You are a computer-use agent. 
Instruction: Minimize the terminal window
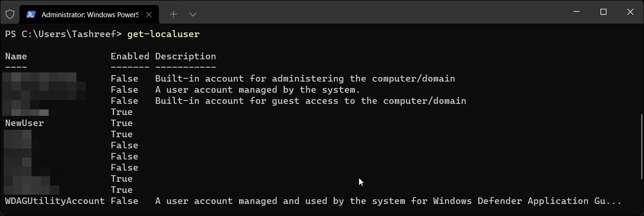pyautogui.click(x=576, y=12)
